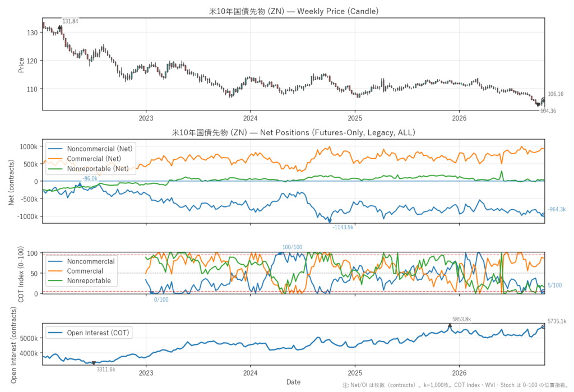
Task: Click 2025 on the bottom Date axis
Action: 355,373
